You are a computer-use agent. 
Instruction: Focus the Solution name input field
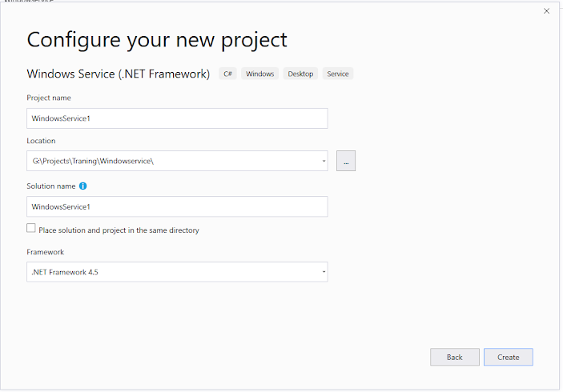(177, 206)
